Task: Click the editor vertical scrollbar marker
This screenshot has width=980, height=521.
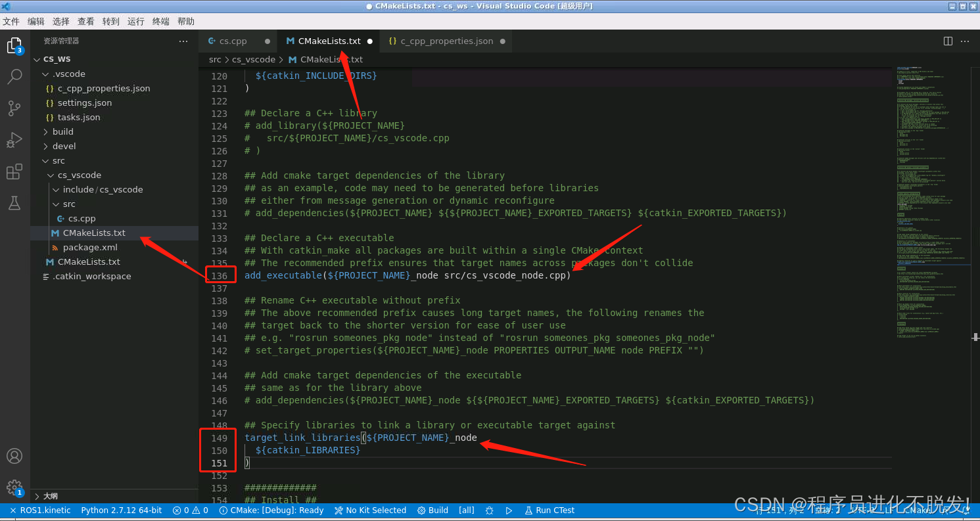Action: point(976,336)
